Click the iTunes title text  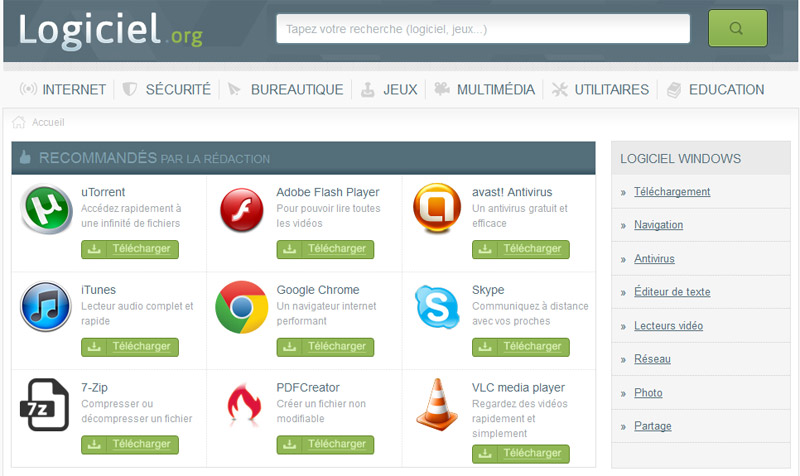click(98, 290)
